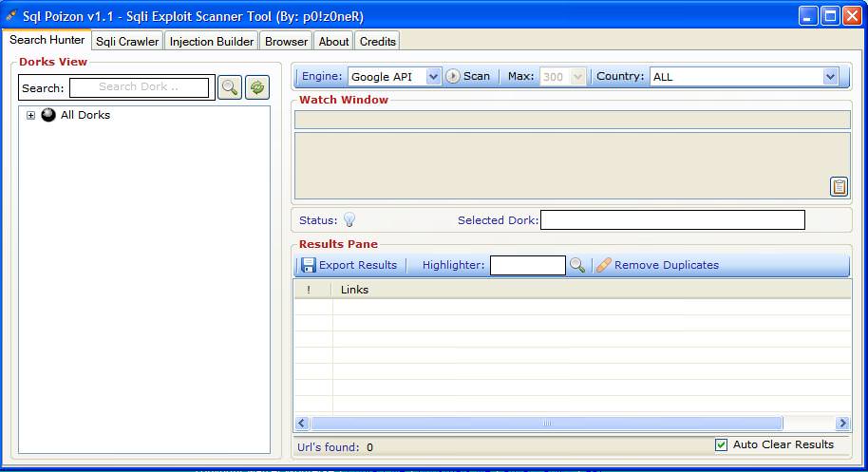
Task: Open the Country dropdown
Action: pos(830,76)
